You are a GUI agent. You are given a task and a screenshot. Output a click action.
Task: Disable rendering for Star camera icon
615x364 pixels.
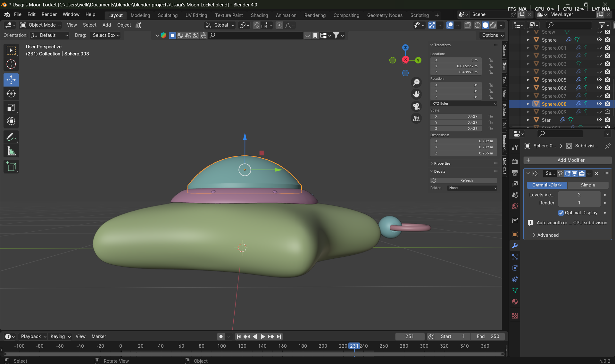coord(607,120)
